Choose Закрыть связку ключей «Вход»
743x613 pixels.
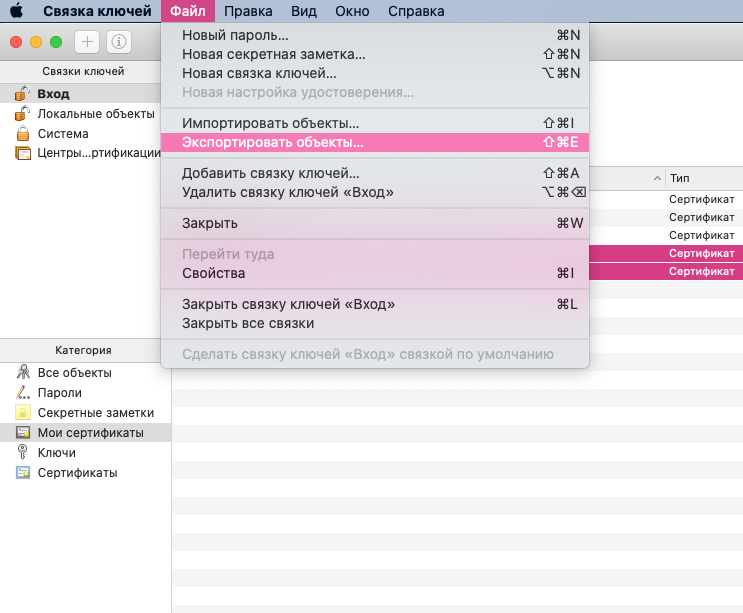pyautogui.click(x=375, y=304)
